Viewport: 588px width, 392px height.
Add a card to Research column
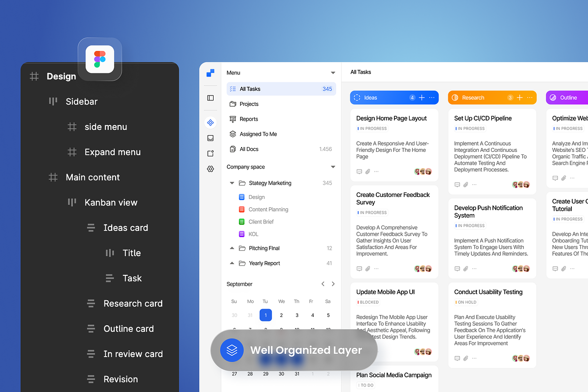[x=520, y=98]
